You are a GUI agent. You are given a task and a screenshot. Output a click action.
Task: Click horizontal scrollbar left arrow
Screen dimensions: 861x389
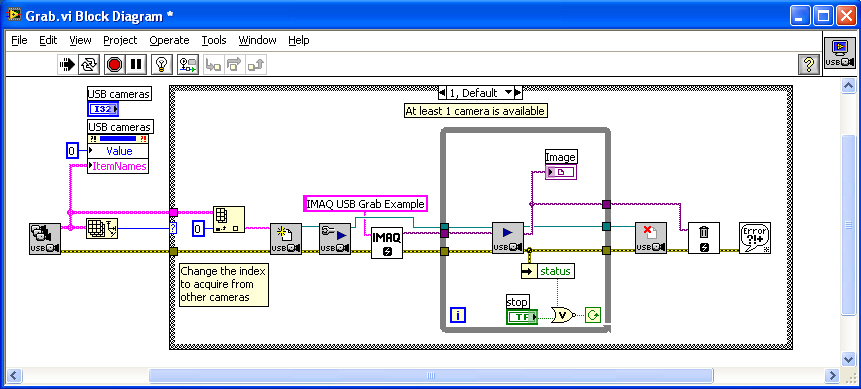14,375
